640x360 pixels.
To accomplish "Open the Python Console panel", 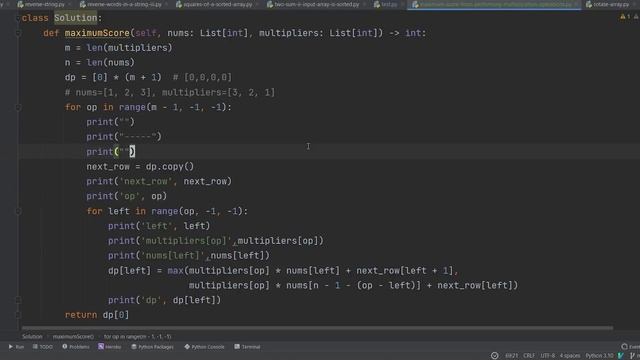I will (204, 347).
